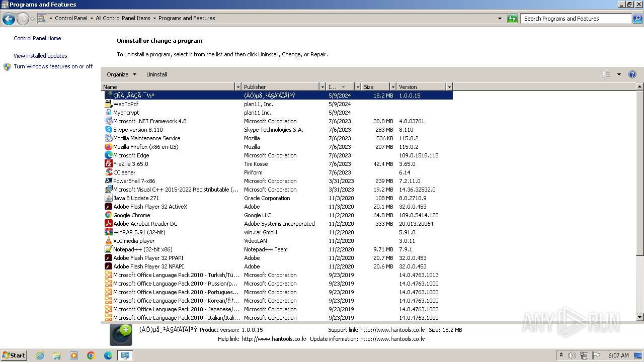The width and height of the screenshot is (644, 362).
Task: Sort by the Version column header
Action: (x=422, y=87)
